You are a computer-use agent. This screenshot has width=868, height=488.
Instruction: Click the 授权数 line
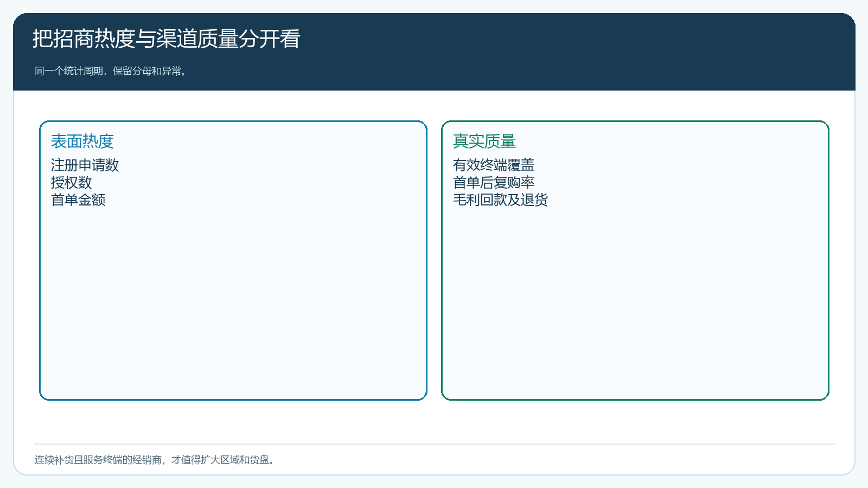71,182
